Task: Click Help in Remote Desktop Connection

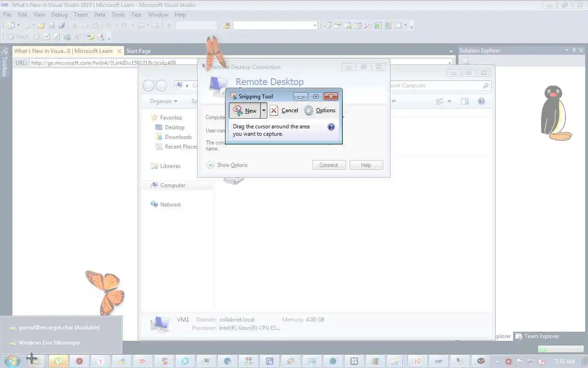Action: coord(366,165)
